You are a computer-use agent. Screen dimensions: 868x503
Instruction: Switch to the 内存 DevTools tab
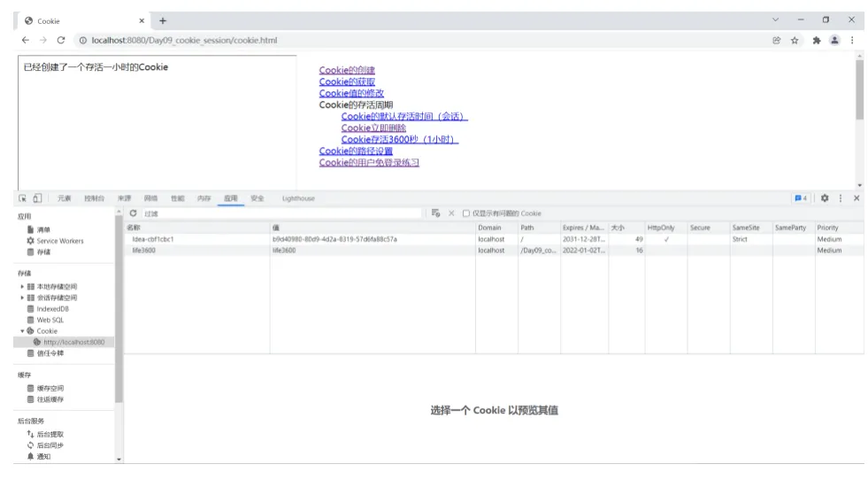click(x=204, y=198)
